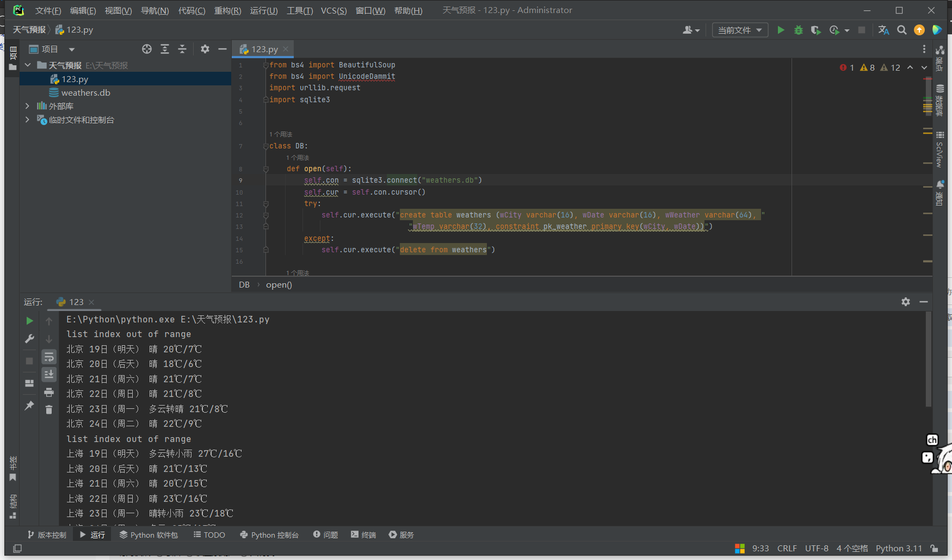Click the green Run button in top toolbar

[781, 30]
